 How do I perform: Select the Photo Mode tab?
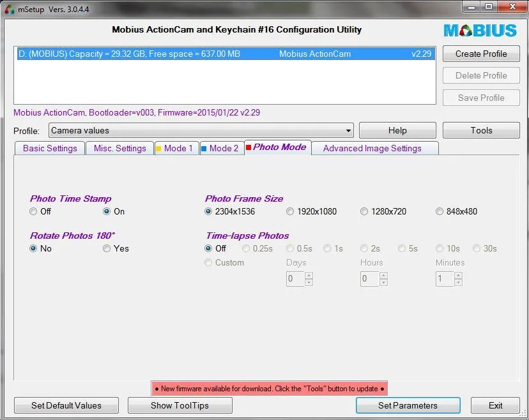click(277, 147)
